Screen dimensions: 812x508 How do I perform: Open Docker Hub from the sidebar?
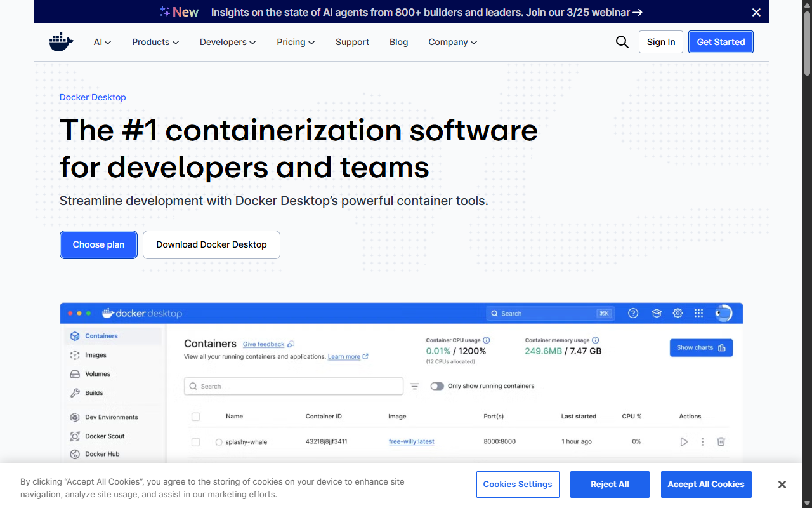point(74,453)
